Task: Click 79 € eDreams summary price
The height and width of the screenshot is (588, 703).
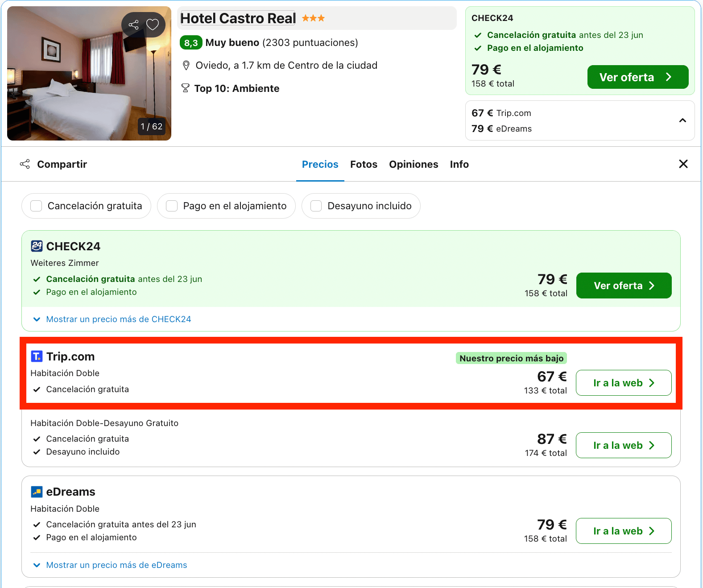Action: coord(502,128)
